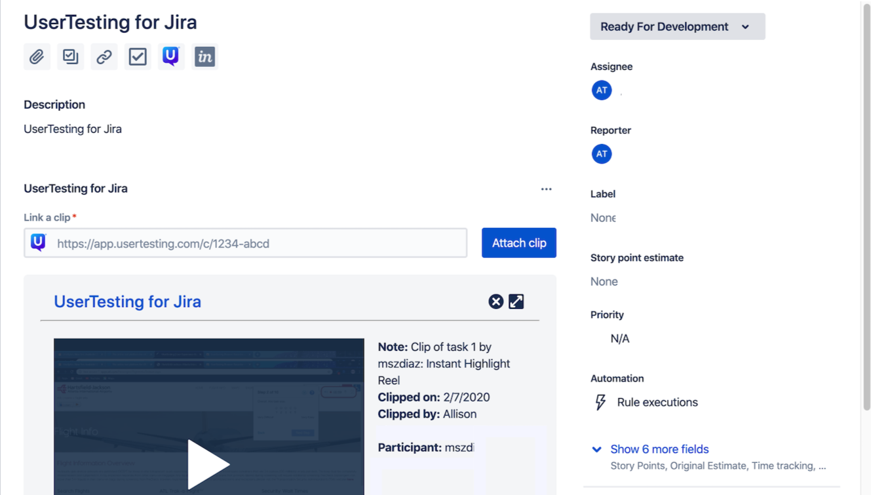Open UserTesting panel more options ellipsis
The image size is (871, 495).
pos(547,189)
